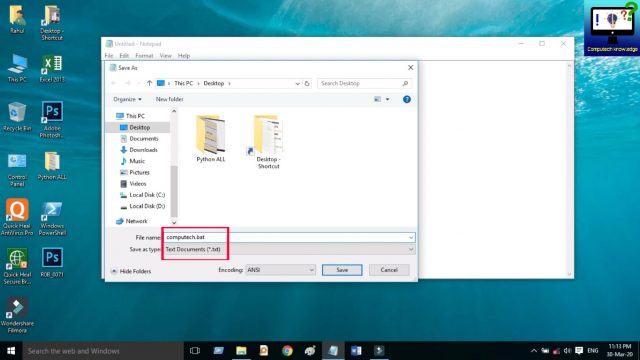Open Task View in the taskbar
The height and width of the screenshot is (360, 640).
coord(195,351)
